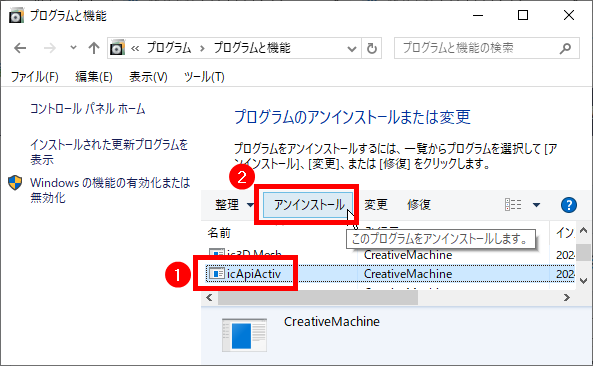Click vertical scrollbar down arrow
Screen dimensions: 593x366
pyautogui.click(x=584, y=281)
